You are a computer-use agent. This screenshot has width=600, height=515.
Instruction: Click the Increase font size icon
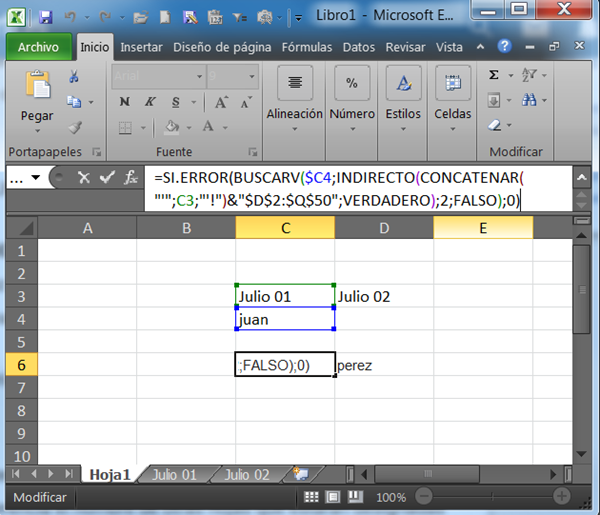pos(221,103)
